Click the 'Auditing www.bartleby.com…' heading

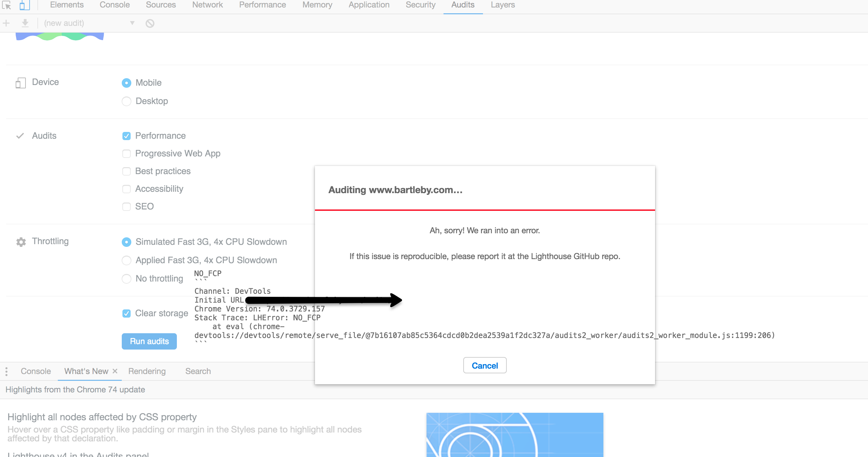coord(395,190)
